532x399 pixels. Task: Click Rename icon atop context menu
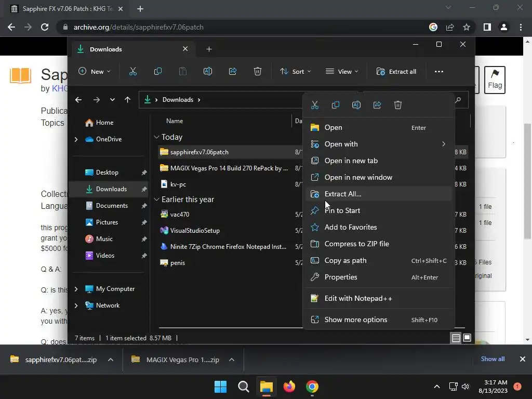(356, 105)
